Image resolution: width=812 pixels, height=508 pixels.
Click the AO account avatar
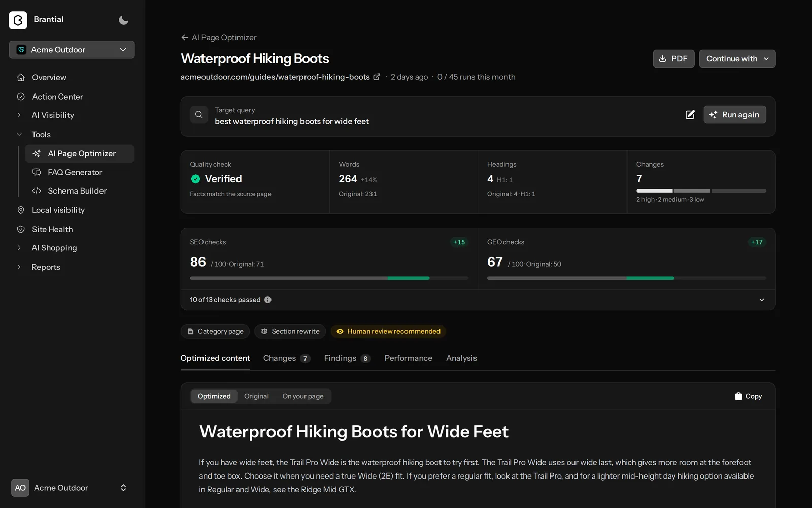click(20, 488)
